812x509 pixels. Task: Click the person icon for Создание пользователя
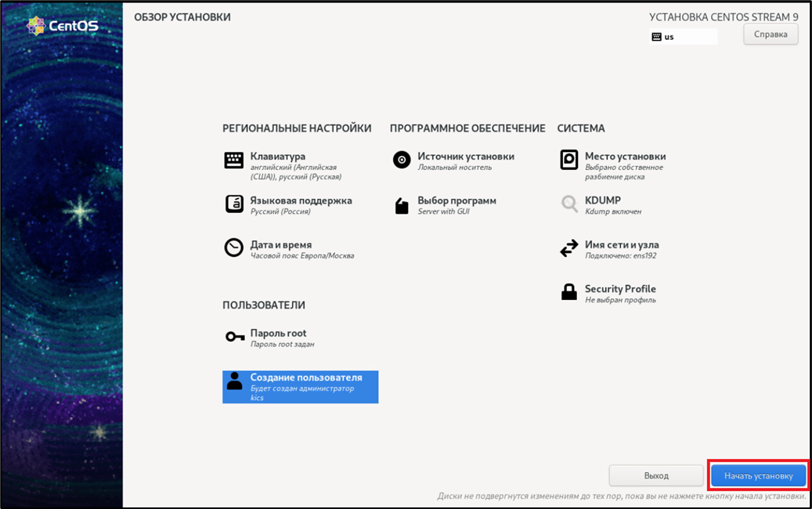(235, 381)
